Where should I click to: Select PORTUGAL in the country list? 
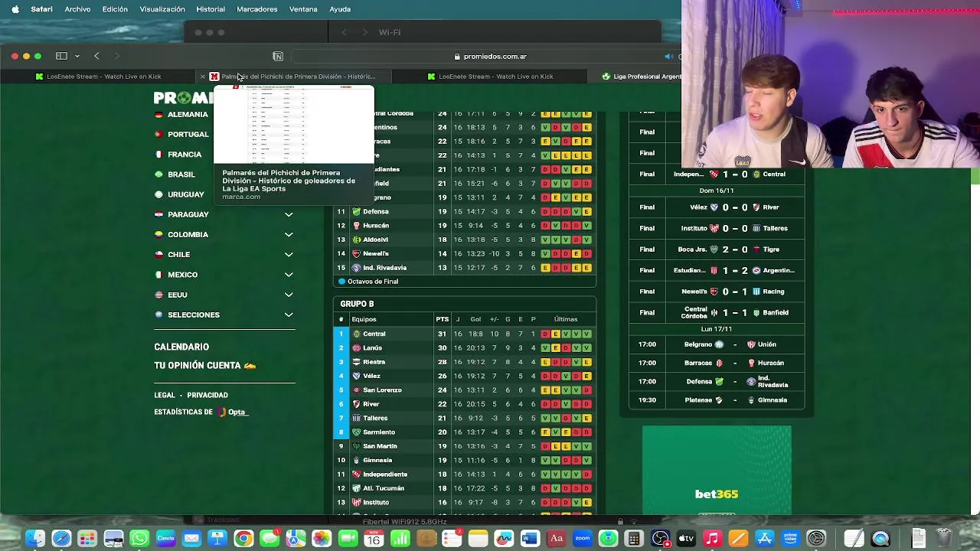[x=188, y=134]
